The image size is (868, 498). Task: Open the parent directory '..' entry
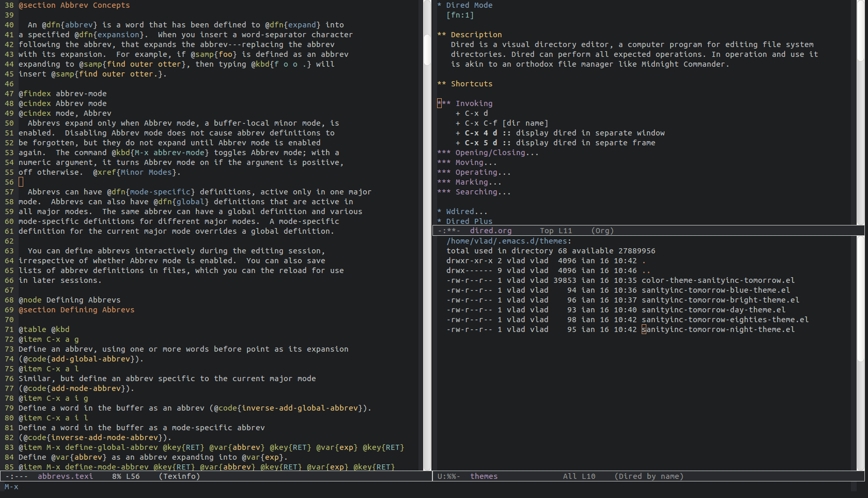(646, 270)
